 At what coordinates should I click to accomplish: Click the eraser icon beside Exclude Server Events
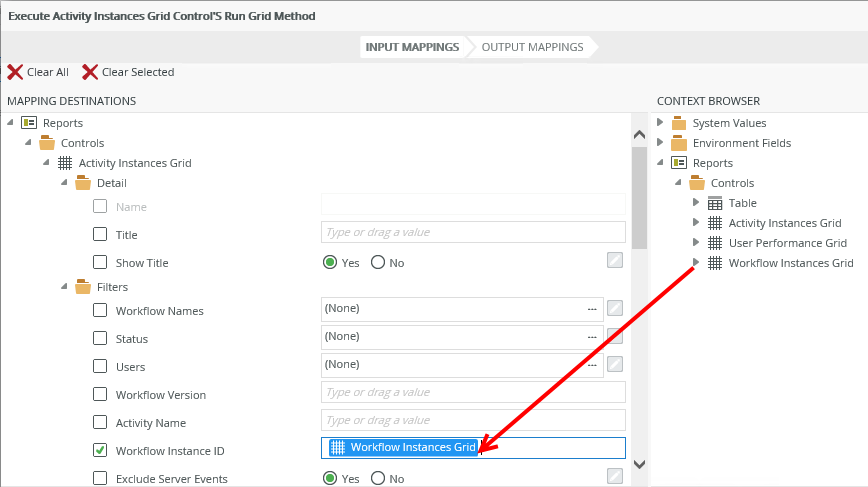click(x=616, y=477)
